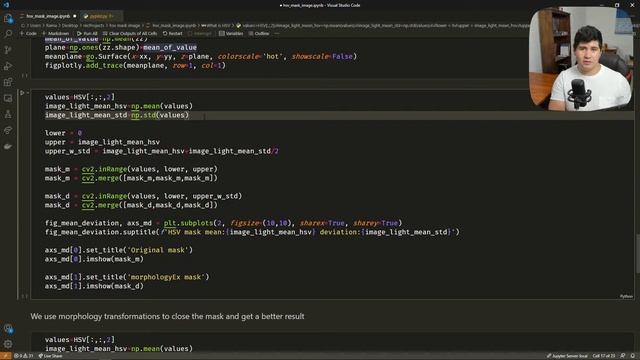
Task: Open the Remote Explorer view
Action: [8, 98]
